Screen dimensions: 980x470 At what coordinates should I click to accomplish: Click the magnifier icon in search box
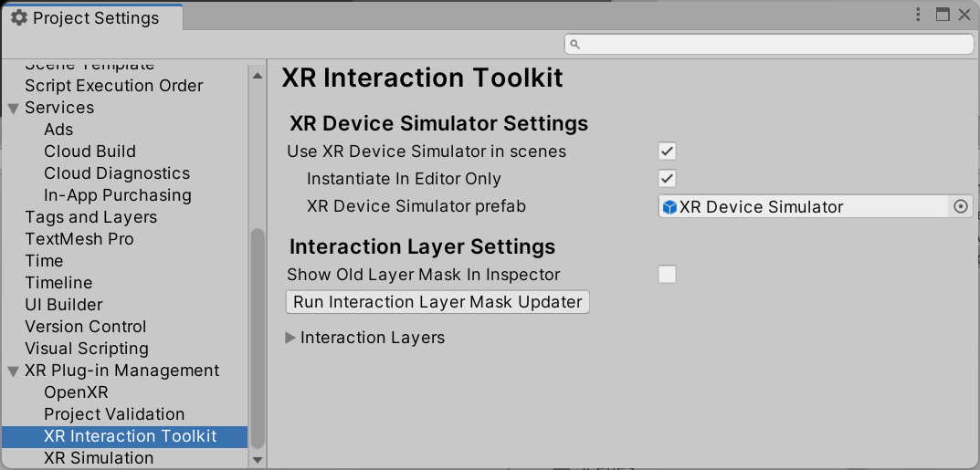[x=574, y=44]
